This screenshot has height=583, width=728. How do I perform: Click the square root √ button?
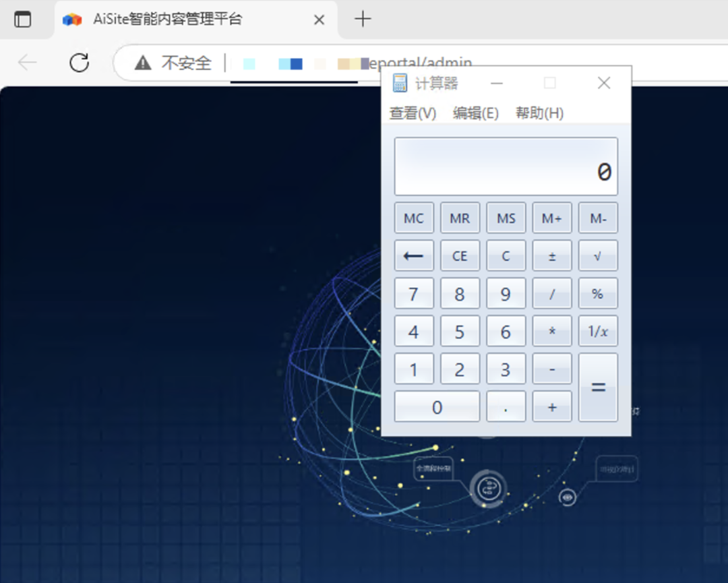tap(598, 255)
